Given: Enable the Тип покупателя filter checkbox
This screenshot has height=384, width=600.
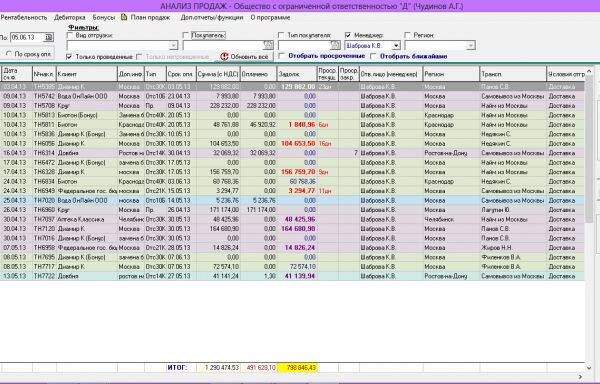Looking at the screenshot, I should click(x=281, y=35).
